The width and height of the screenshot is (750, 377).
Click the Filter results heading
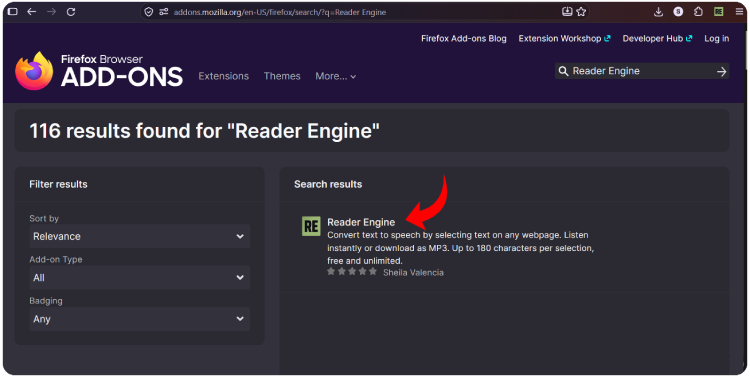pyautogui.click(x=58, y=184)
